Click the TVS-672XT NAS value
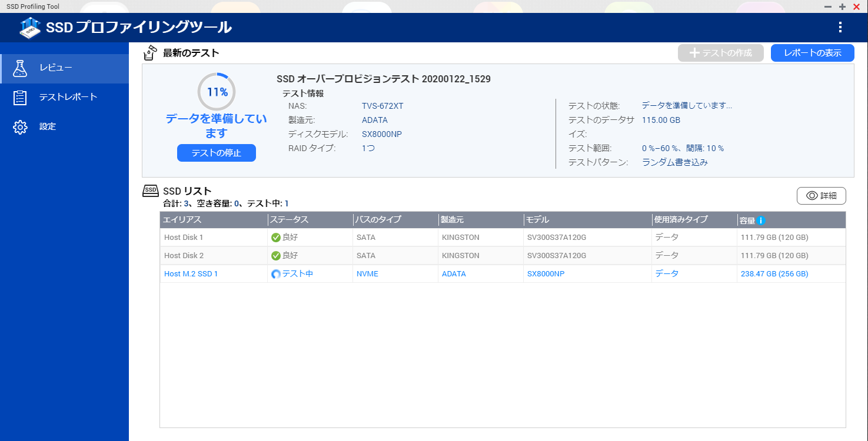868x441 pixels. click(x=383, y=106)
